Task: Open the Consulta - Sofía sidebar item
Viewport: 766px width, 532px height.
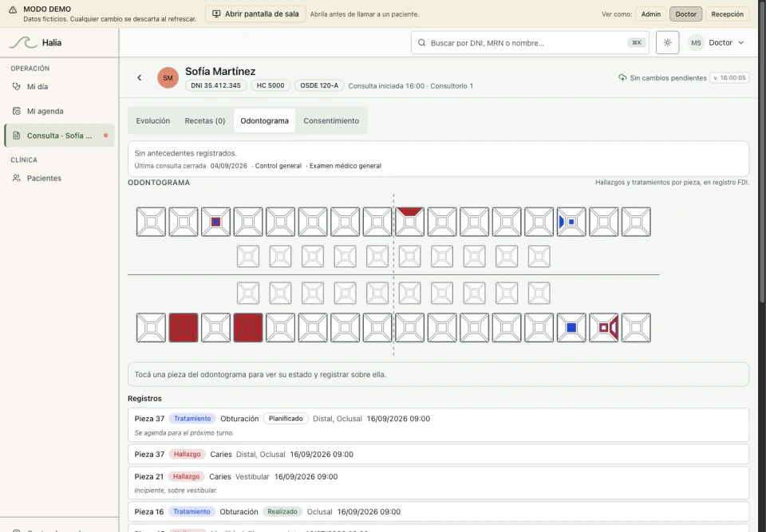Action: 60,136
